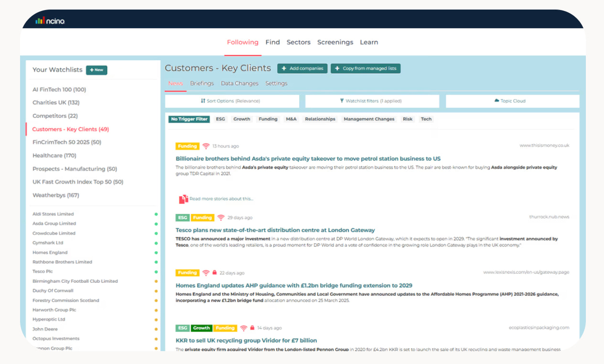Switch to the Briefings sub-tab
The width and height of the screenshot is (604, 364).
[x=202, y=83]
